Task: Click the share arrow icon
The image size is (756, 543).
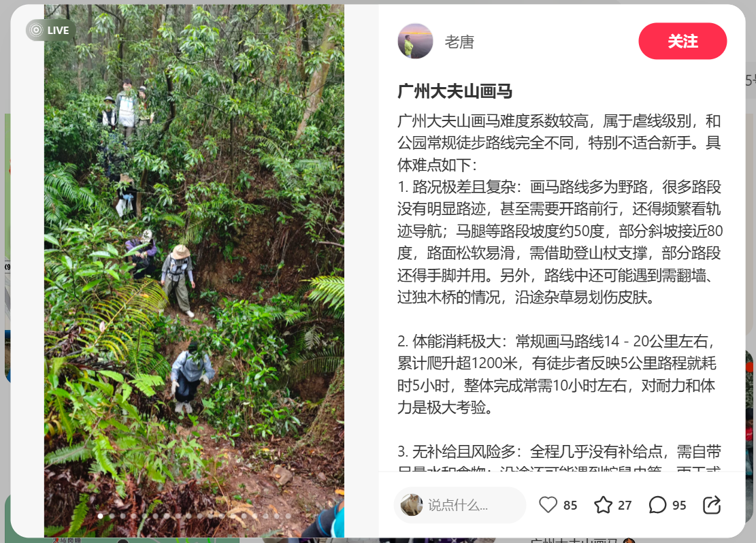Action: coord(712,505)
